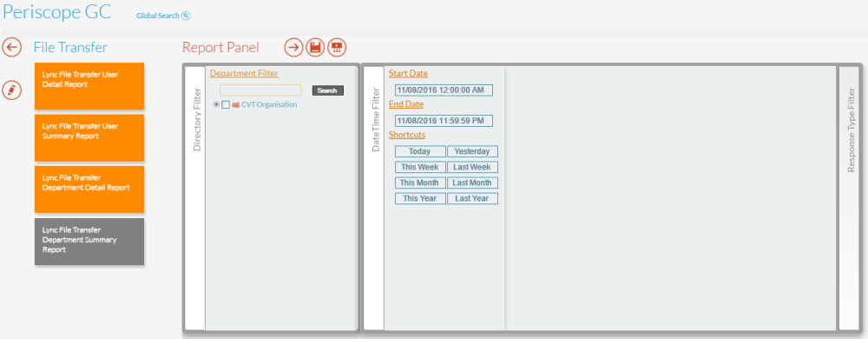Open the Directory Filter tab
The width and height of the screenshot is (868, 339).
click(x=195, y=198)
